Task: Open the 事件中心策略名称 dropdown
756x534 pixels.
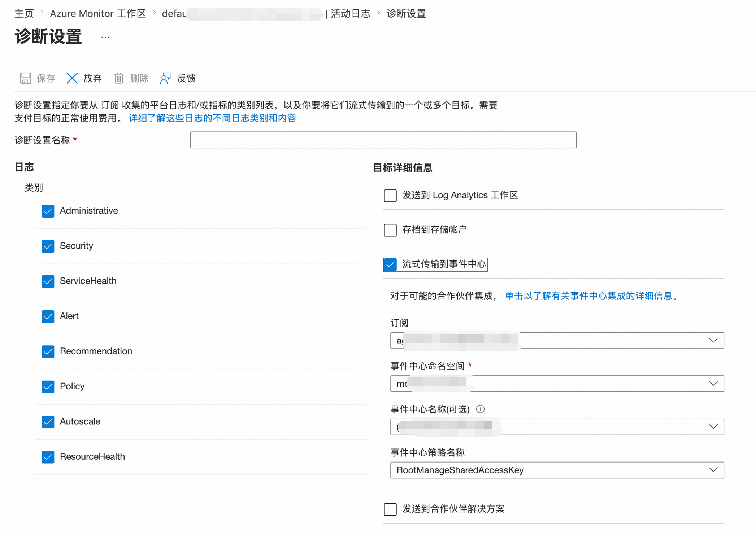Action: pos(557,470)
